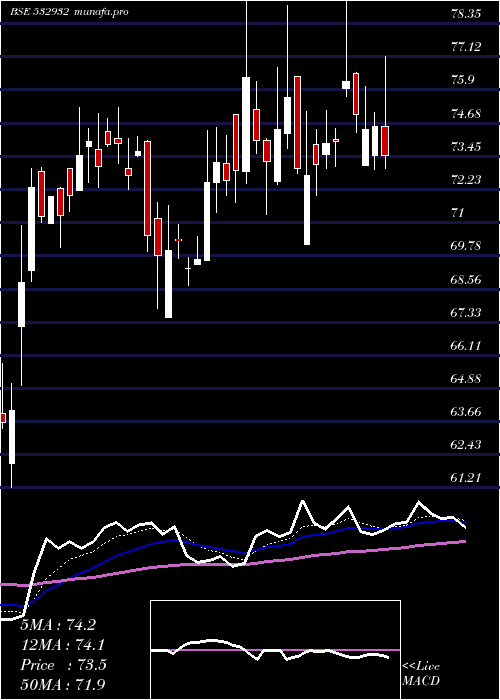Click the 74.68 price axis label
This screenshot has height=700, width=500.
tap(466, 113)
